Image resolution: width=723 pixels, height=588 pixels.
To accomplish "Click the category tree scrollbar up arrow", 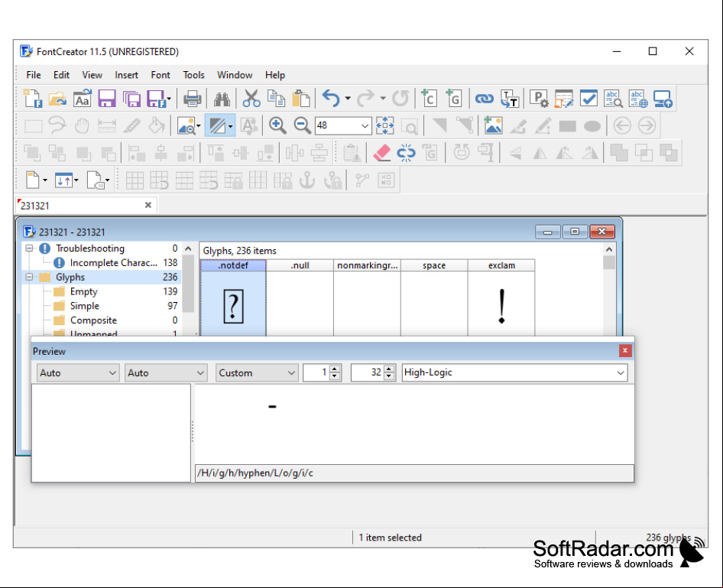I will [x=188, y=249].
